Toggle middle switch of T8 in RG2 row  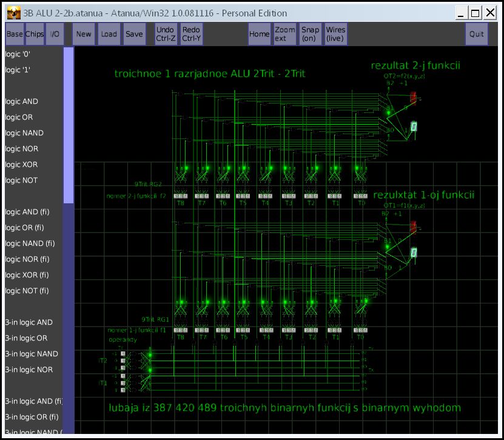pyautogui.click(x=181, y=196)
